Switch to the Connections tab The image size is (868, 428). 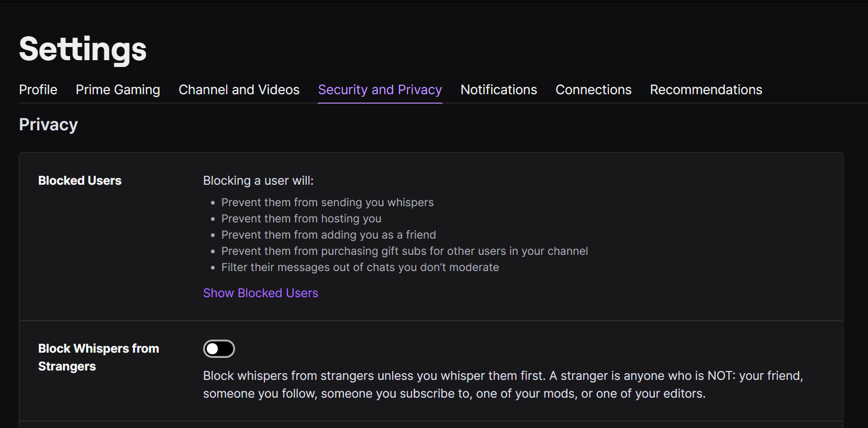pyautogui.click(x=593, y=89)
